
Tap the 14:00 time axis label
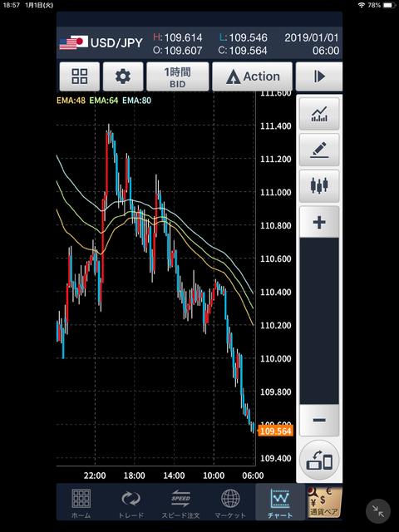[174, 475]
